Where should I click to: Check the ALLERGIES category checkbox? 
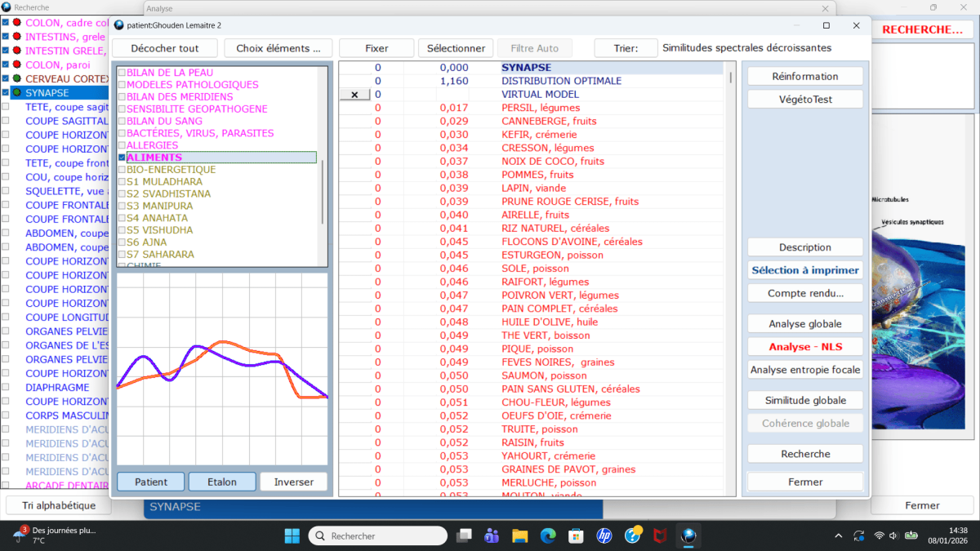click(122, 145)
